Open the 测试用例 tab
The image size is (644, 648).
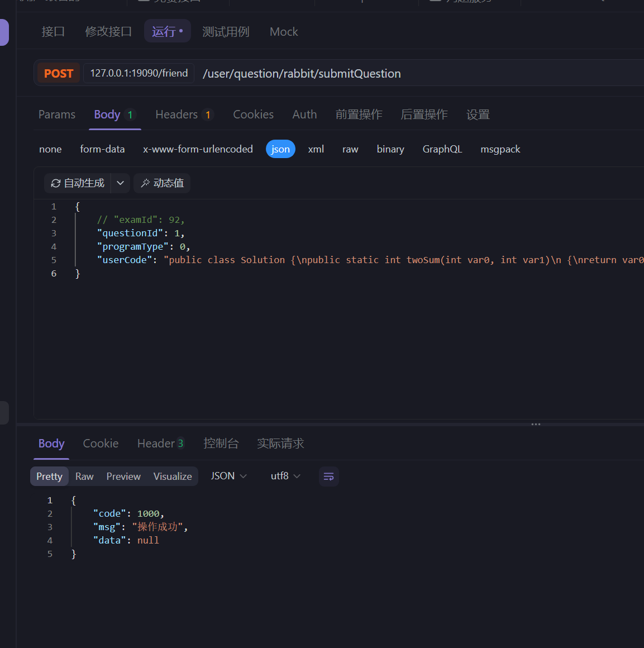(226, 31)
